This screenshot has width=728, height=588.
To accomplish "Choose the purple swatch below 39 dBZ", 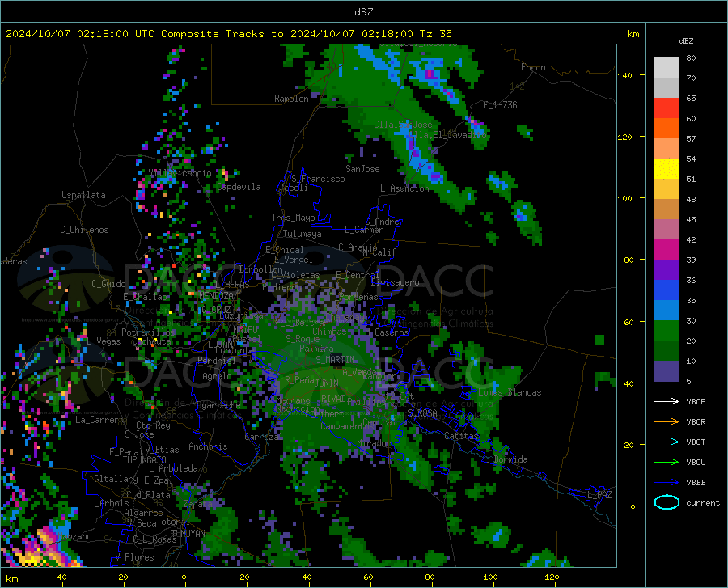I will [667, 270].
